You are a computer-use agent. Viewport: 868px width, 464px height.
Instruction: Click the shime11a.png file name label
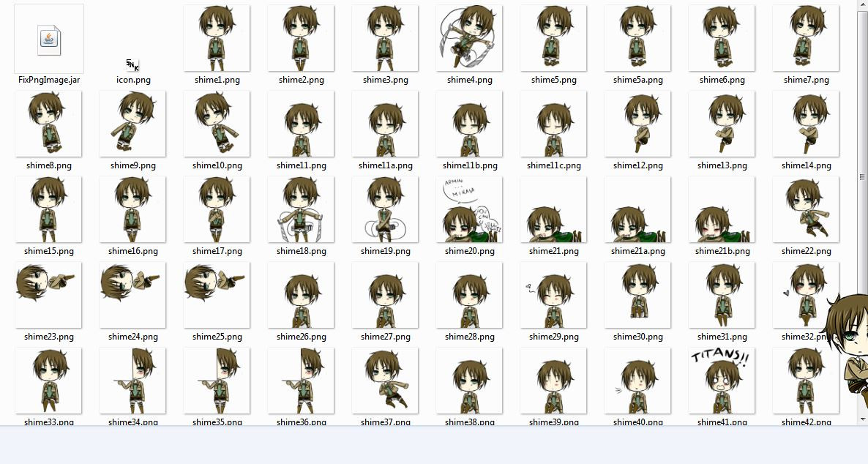point(385,165)
